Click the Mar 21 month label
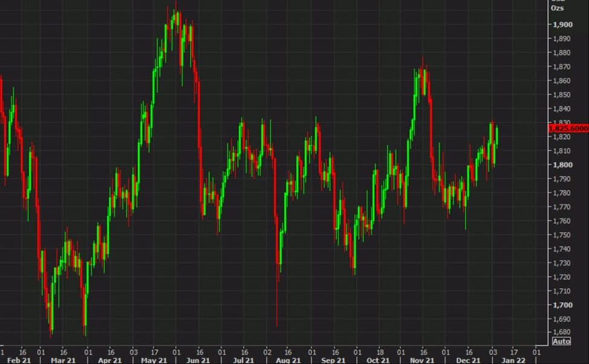The height and width of the screenshot is (364, 589). pos(63,360)
